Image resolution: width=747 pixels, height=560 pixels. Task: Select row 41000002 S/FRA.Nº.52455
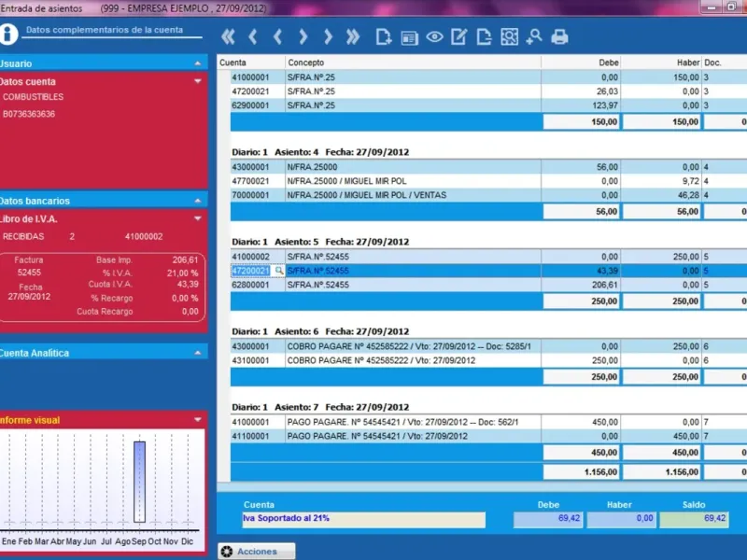tap(488, 257)
